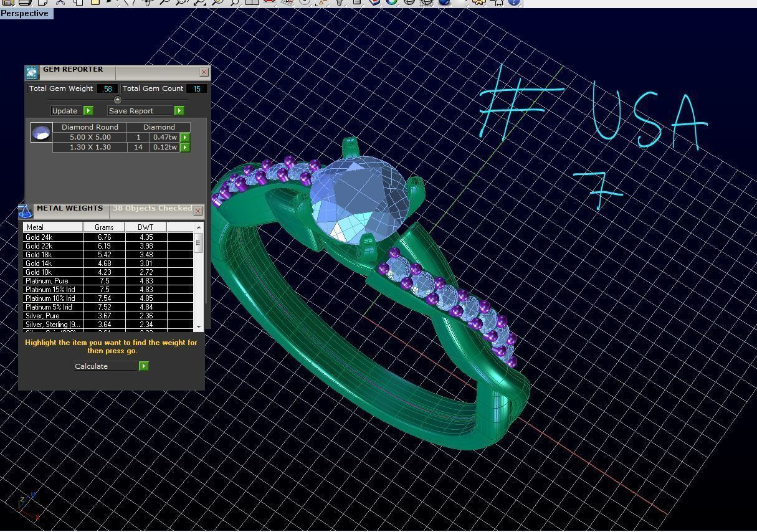
Task: Select the Platinum 10% Irid row
Action: tap(108, 298)
